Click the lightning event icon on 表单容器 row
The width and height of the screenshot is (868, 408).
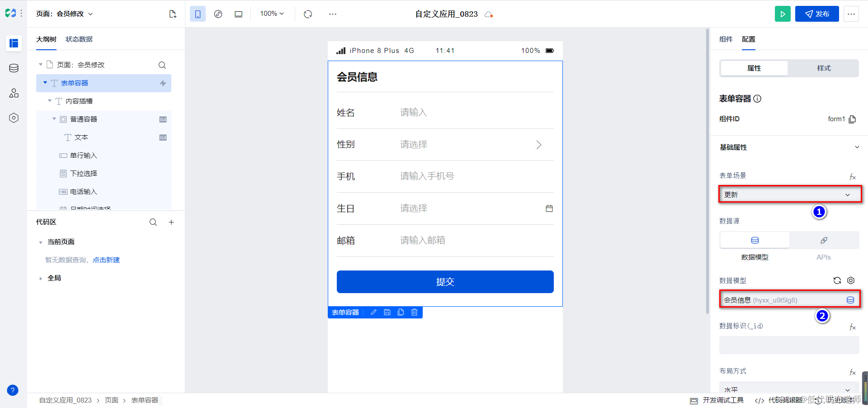163,83
